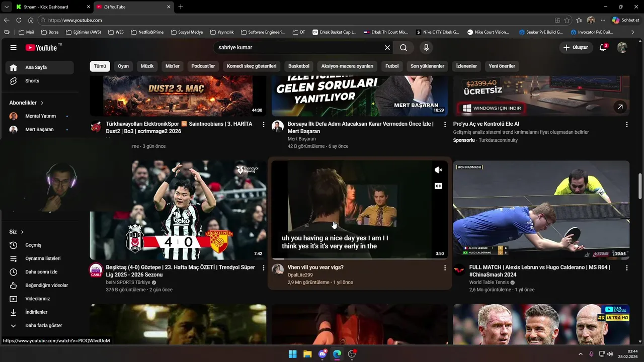This screenshot has width=644, height=362.
Task: Open options for Borsaya İlk Defa video
Action: [x=445, y=124]
